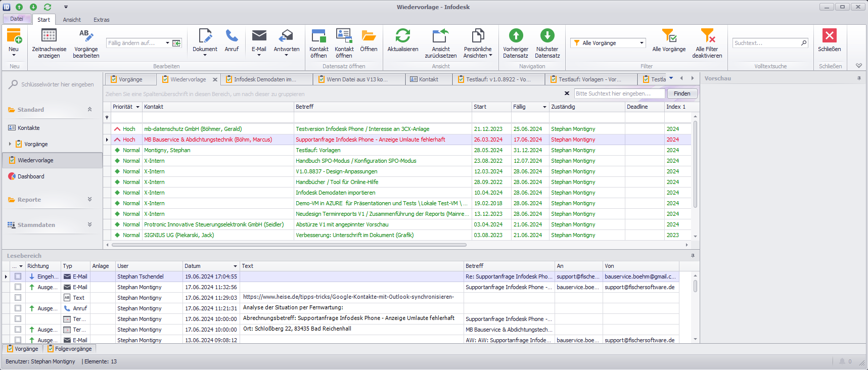Click the Vorschau panel pin icon
The height and width of the screenshot is (370, 868).
(x=859, y=78)
